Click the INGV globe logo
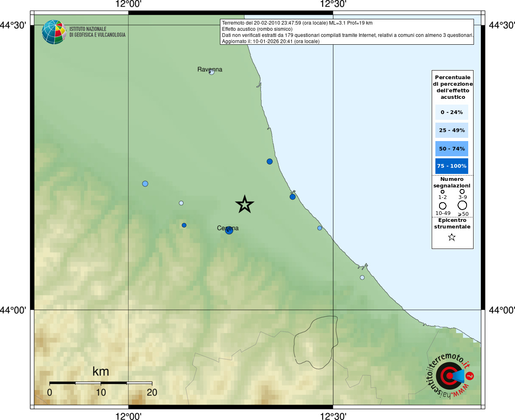The height and width of the screenshot is (420, 515). (x=54, y=32)
